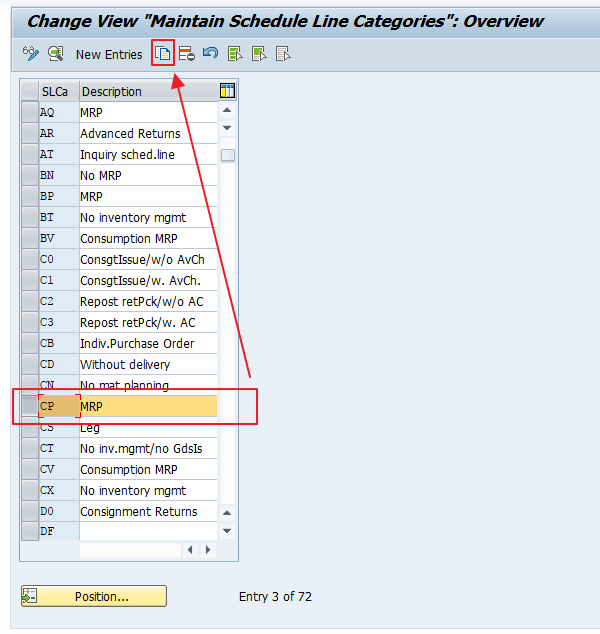600x634 pixels.
Task: Select row selector for DF
Action: [x=30, y=531]
